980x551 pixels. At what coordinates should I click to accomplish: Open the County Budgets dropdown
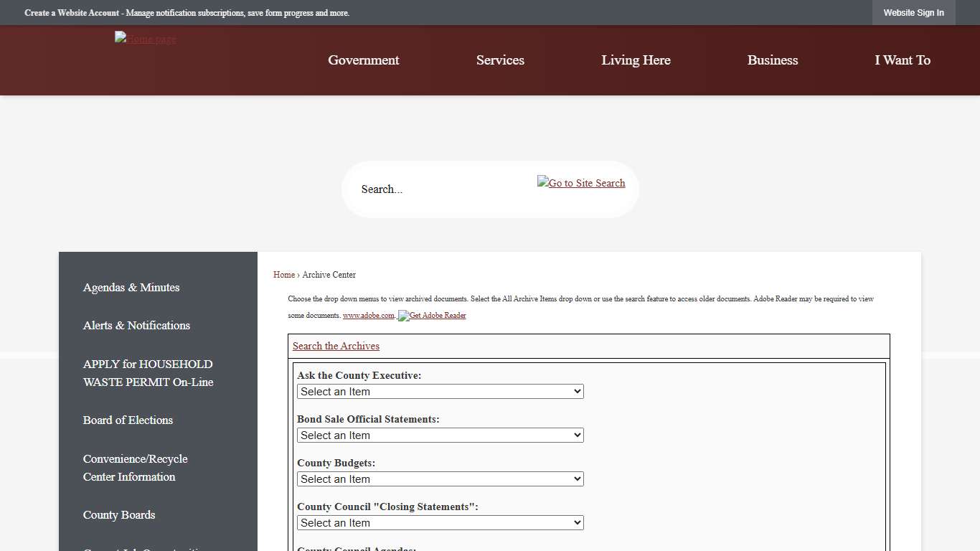(440, 479)
